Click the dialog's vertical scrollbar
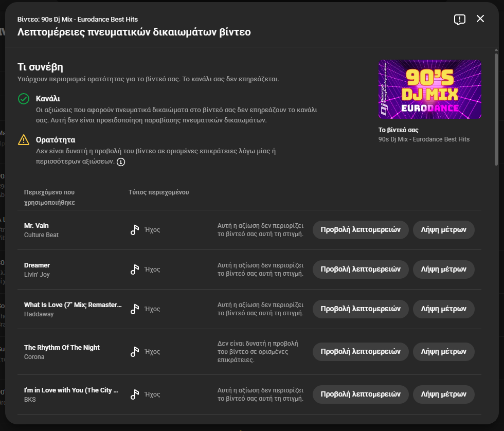The image size is (504, 431). [x=496, y=108]
